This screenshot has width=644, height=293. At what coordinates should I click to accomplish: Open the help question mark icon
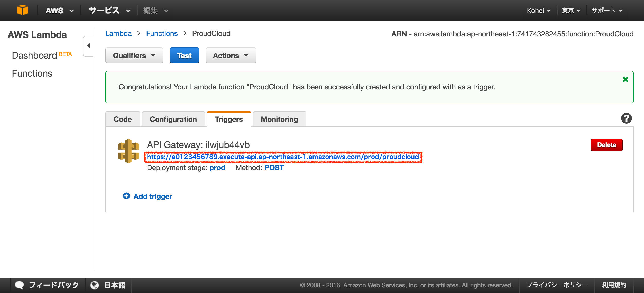coord(626,118)
